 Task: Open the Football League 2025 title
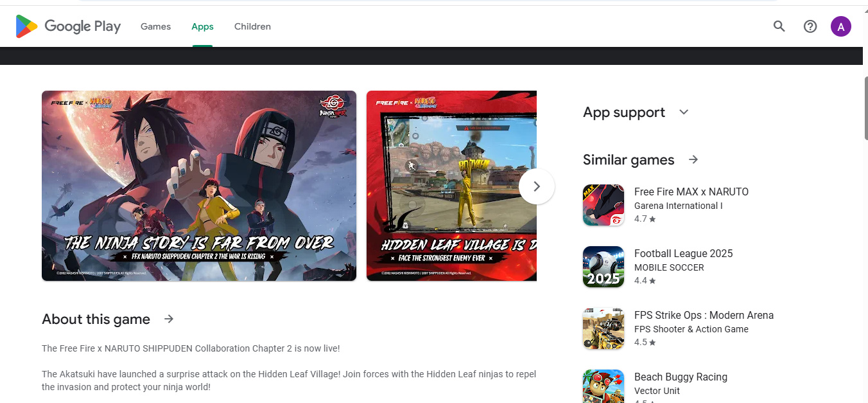(683, 253)
